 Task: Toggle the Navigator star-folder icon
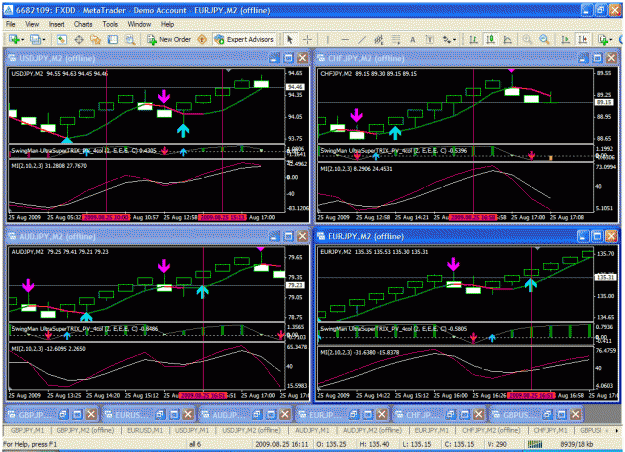pos(96,39)
